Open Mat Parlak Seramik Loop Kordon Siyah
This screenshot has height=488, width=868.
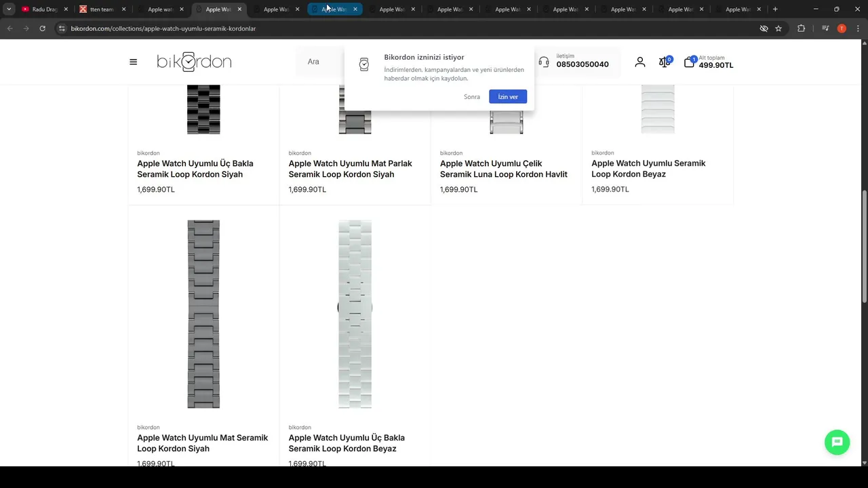pyautogui.click(x=351, y=169)
